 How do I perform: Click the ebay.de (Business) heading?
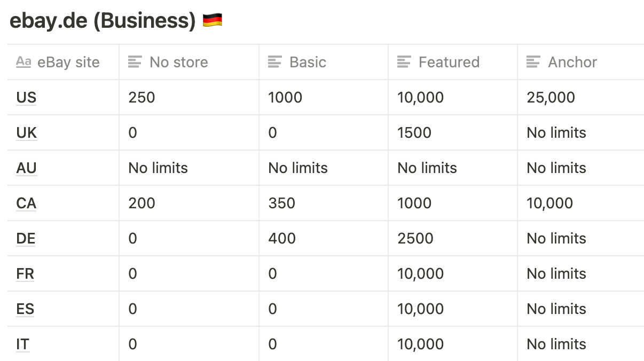(103, 21)
